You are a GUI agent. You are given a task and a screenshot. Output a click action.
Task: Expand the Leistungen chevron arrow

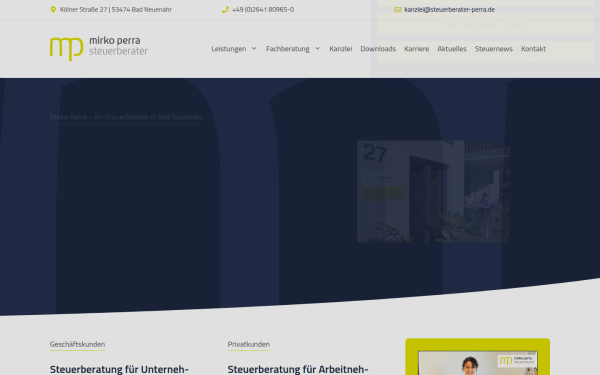[x=254, y=49]
